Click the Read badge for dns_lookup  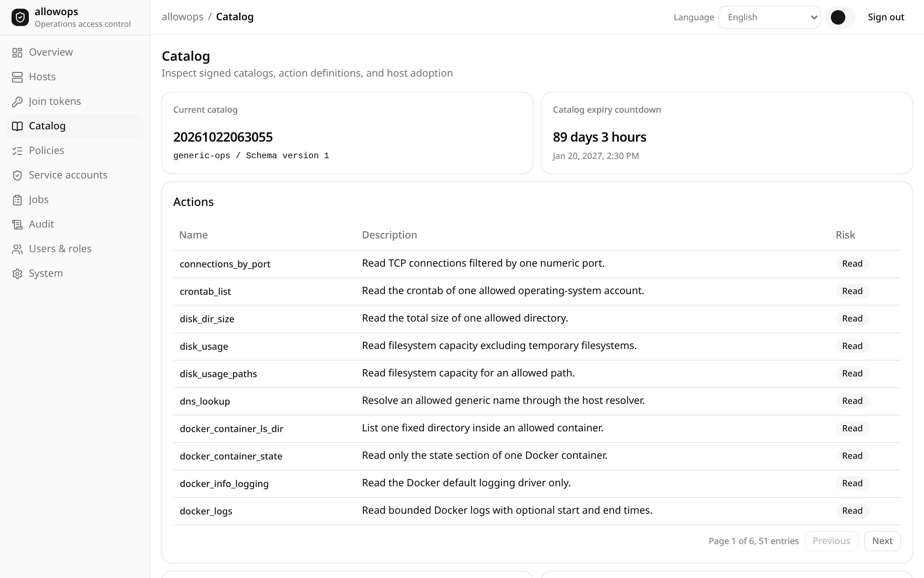(x=852, y=401)
